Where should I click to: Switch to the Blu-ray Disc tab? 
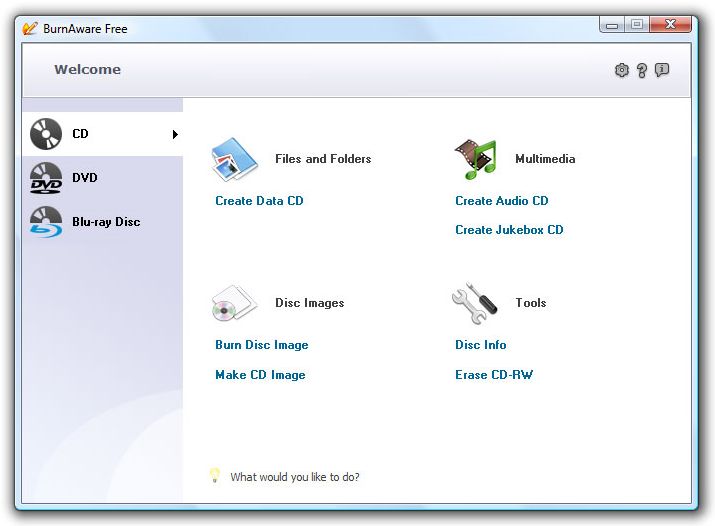103,222
